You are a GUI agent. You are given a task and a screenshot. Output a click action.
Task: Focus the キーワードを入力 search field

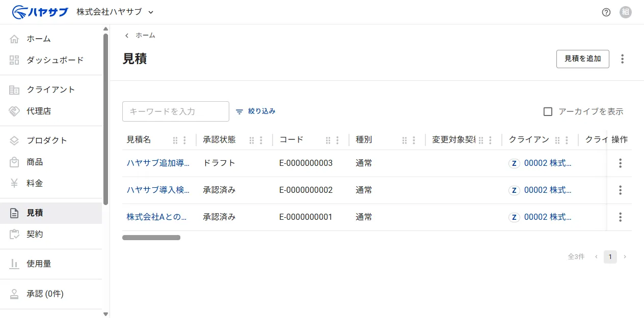pyautogui.click(x=176, y=111)
